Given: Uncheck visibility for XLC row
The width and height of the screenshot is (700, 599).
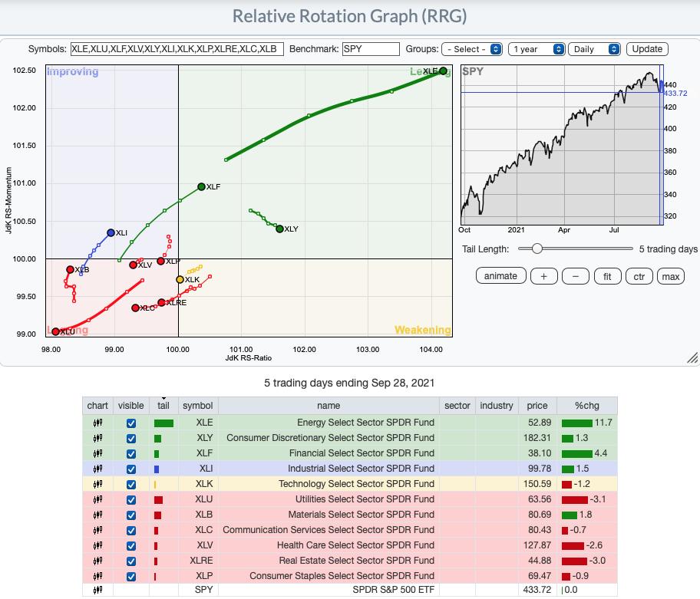Looking at the screenshot, I should tap(130, 530).
